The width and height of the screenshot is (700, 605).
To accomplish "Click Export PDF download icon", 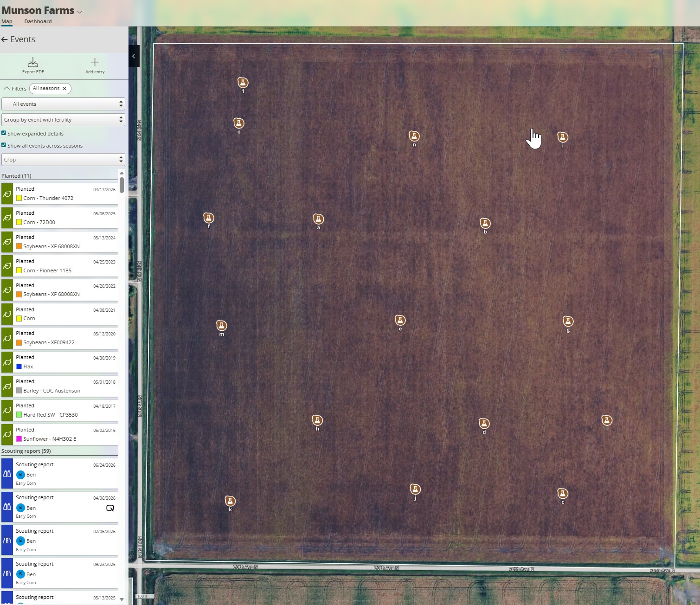I will pyautogui.click(x=33, y=62).
